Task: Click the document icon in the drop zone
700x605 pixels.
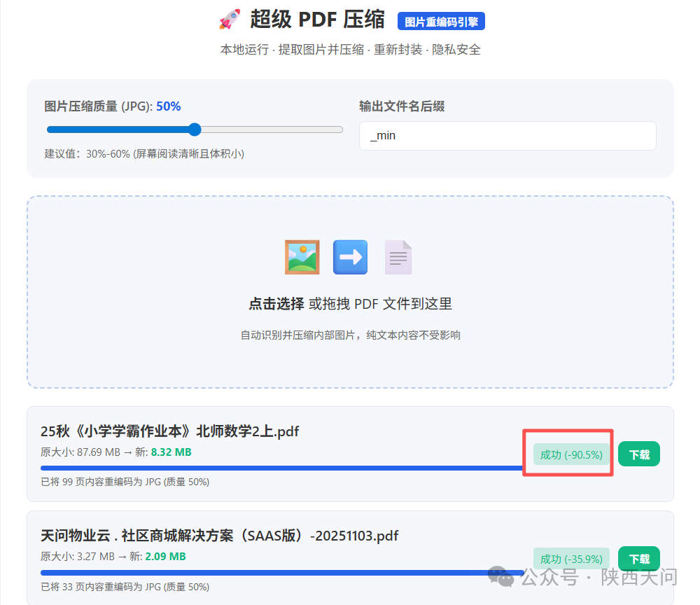Action: coord(398,257)
